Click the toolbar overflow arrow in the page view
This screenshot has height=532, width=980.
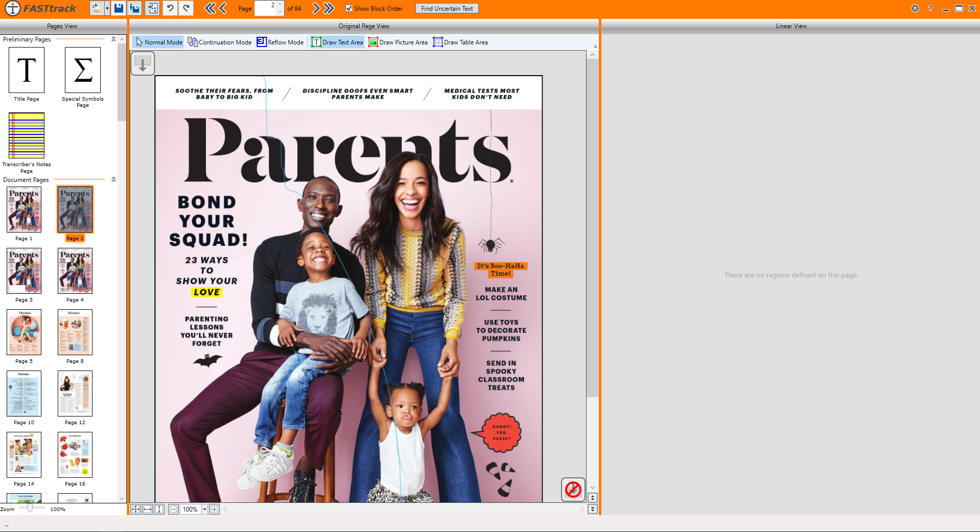595,46
